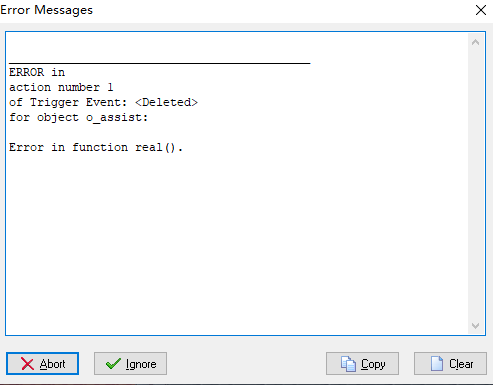493x385 pixels.
Task: Place cursor on 'action number 1' line
Action: click(x=61, y=87)
